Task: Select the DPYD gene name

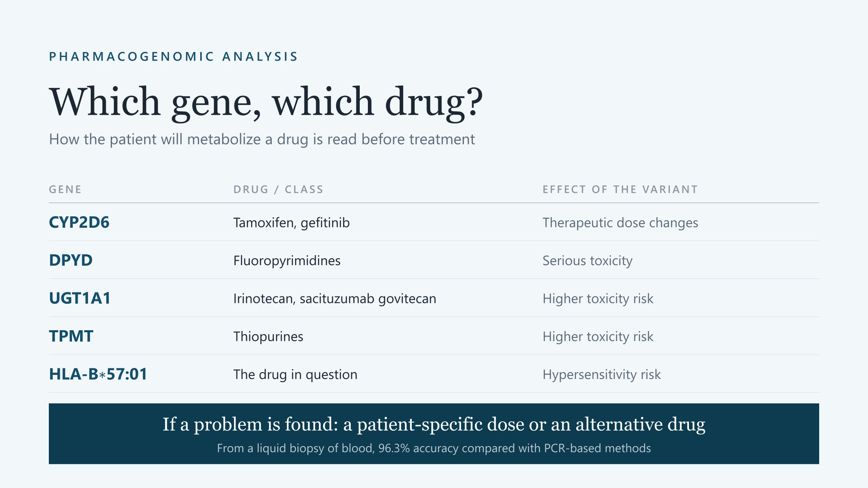Action: (71, 260)
